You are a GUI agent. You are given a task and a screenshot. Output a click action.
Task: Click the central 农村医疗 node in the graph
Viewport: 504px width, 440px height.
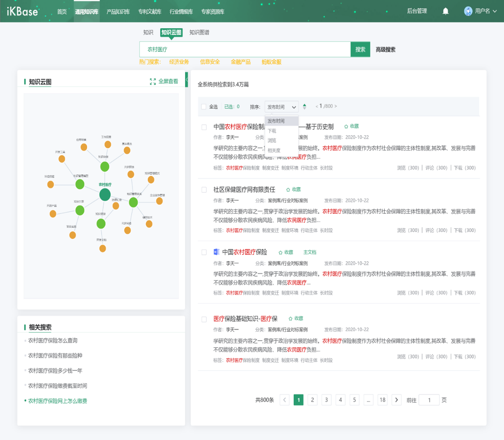click(x=105, y=194)
